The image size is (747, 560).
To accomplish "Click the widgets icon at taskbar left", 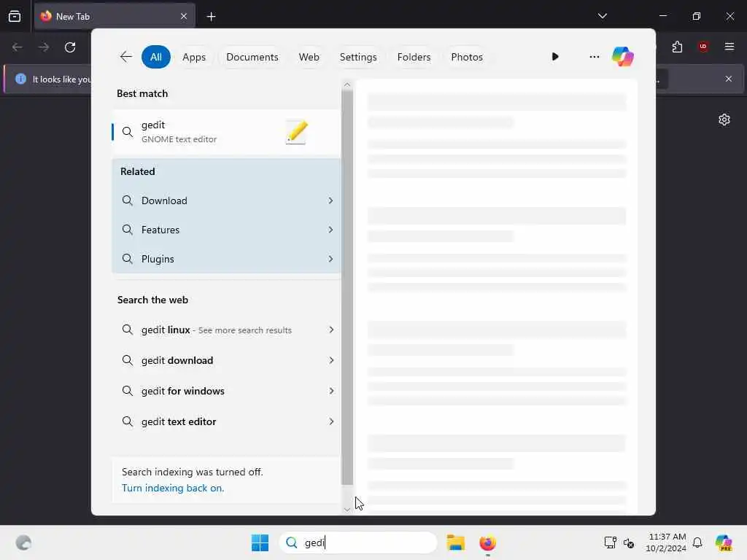I will click(x=23, y=542).
